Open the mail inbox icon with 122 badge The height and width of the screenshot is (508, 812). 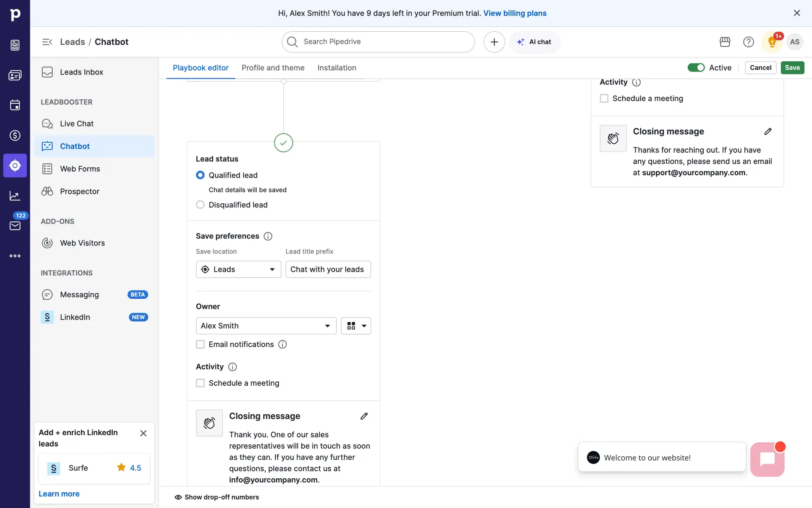tap(15, 226)
